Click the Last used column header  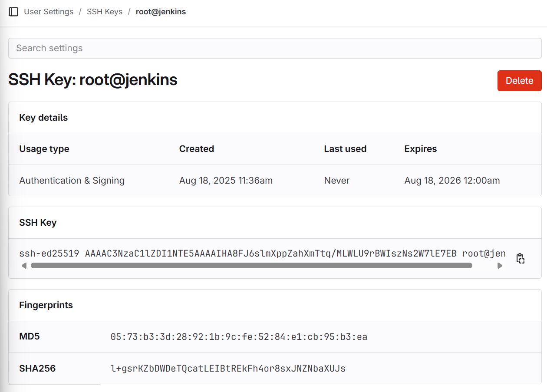click(345, 149)
